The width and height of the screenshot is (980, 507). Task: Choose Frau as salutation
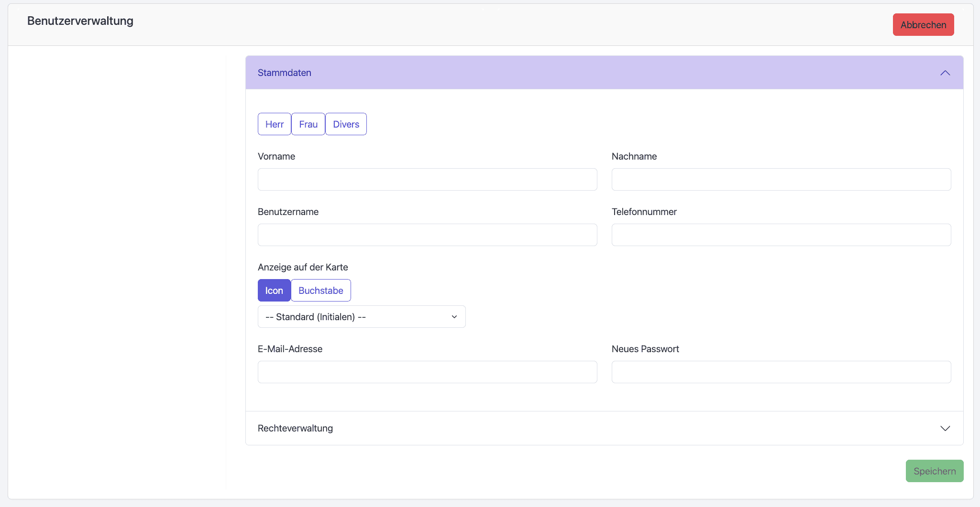[x=308, y=124]
